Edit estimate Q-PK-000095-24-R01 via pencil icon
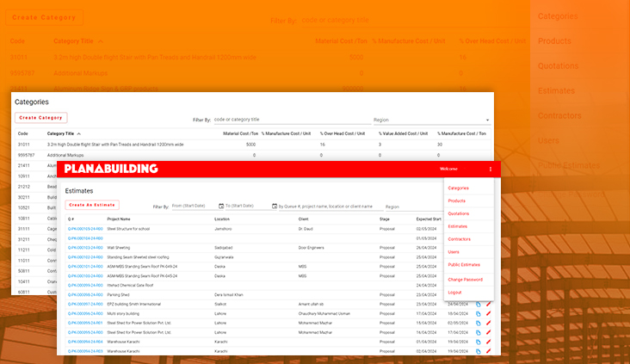 pyautogui.click(x=488, y=323)
